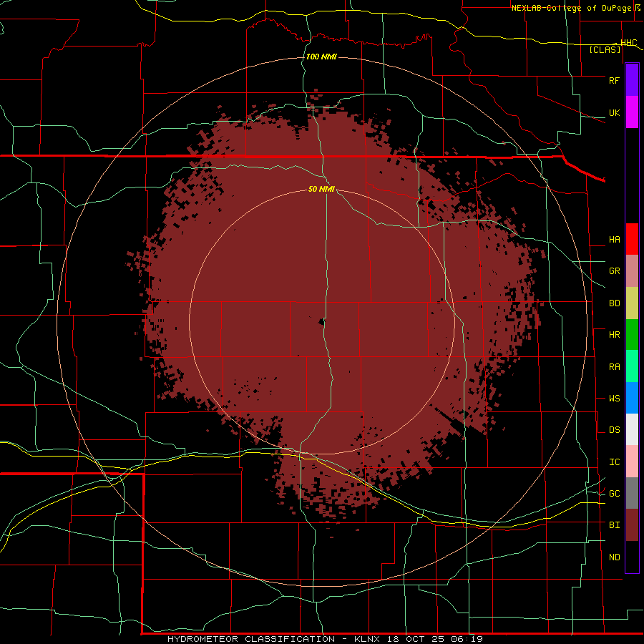Image resolution: width=644 pixels, height=644 pixels.
Task: Click the HYDROMETEOR CLASSIFICATION title text
Action: click(251, 639)
